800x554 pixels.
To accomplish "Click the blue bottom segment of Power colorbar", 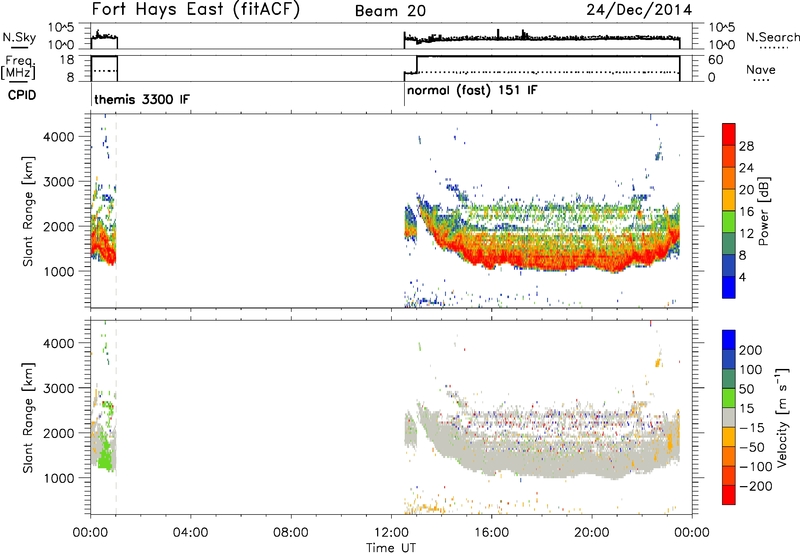I will pyautogui.click(x=729, y=287).
